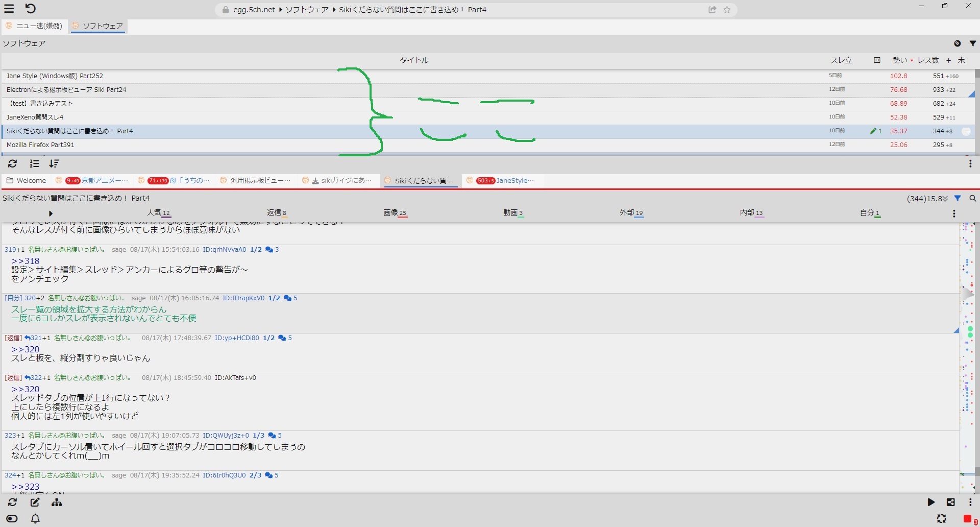
Task: Open the JaneXeno質問スレ4 thread row
Action: (x=487, y=117)
